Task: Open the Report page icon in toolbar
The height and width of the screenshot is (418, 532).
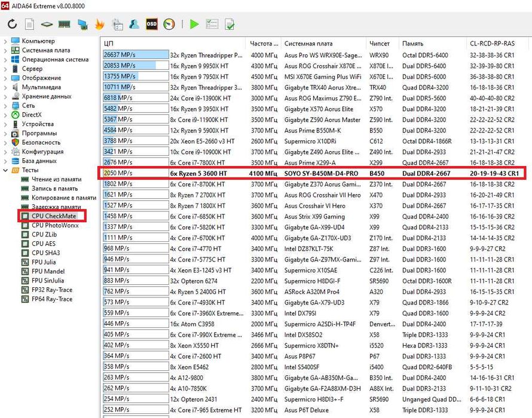Action: click(x=29, y=24)
